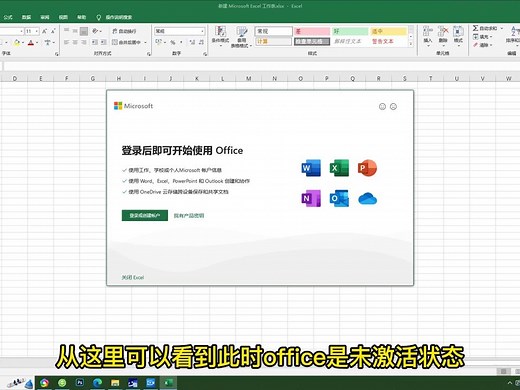Click the Decrease Font Size icon
The height and width of the screenshot is (390, 520).
tap(53, 31)
